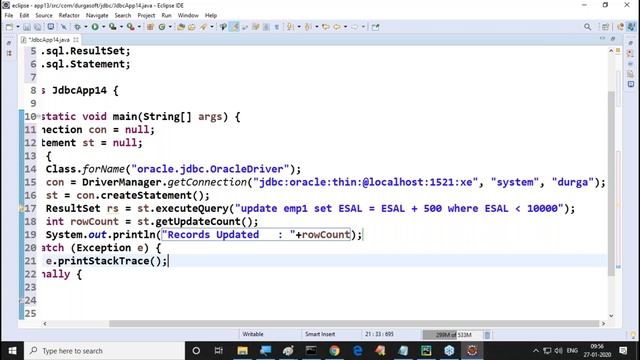Expand the Coverage dropdown arrow

(x=121, y=27)
